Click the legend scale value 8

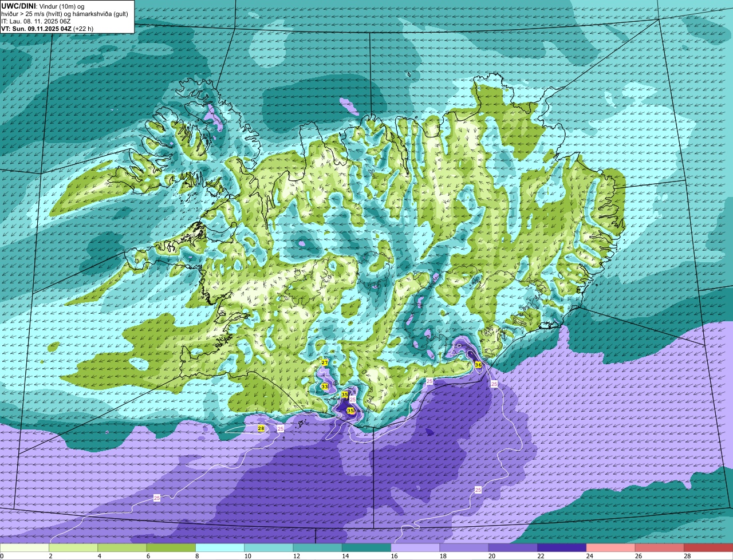click(196, 556)
